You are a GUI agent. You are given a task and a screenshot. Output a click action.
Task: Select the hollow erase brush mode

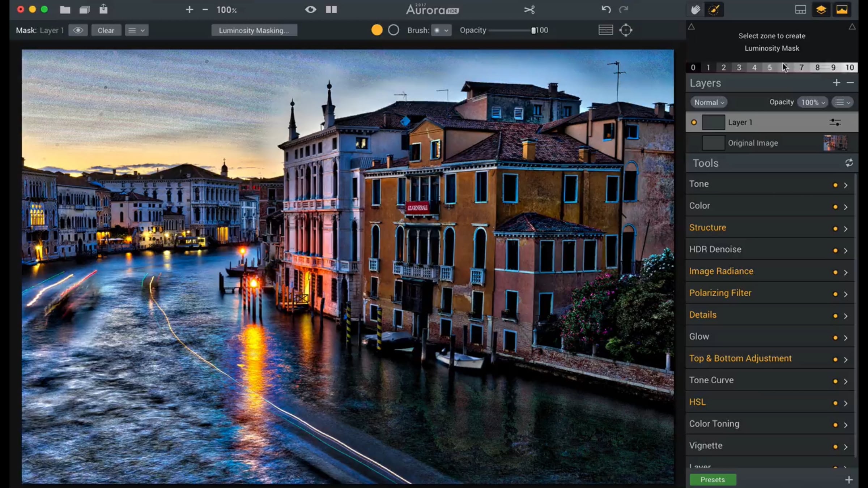click(x=393, y=30)
